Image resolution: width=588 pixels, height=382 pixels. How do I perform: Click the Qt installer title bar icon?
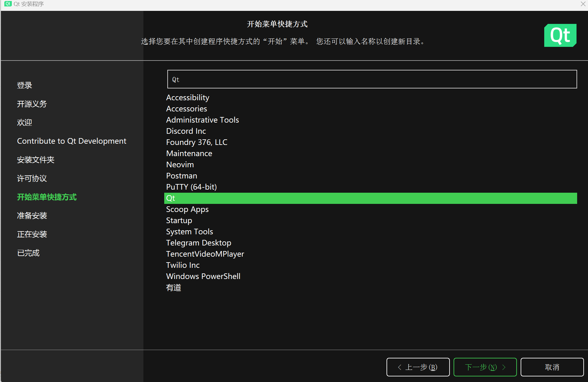8,4
